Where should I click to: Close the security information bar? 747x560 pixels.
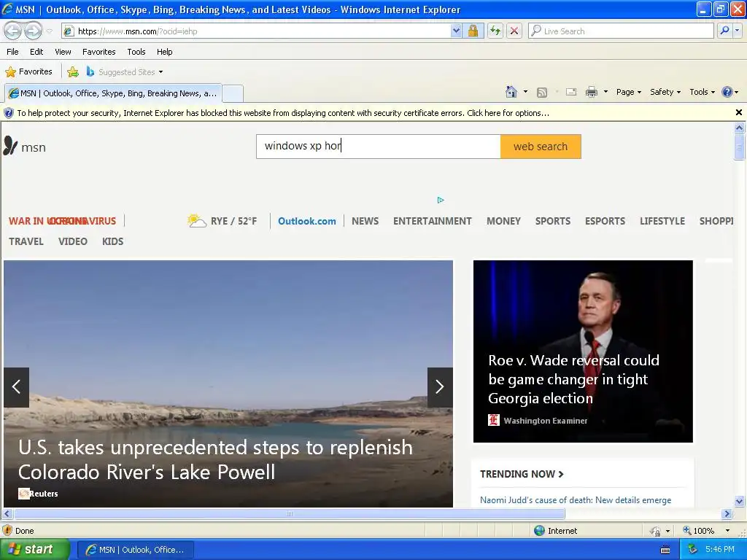(739, 112)
